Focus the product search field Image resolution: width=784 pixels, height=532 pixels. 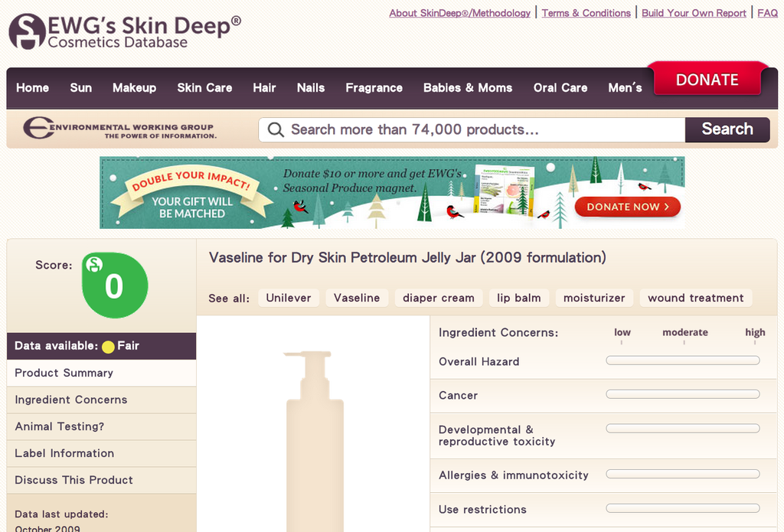472,130
